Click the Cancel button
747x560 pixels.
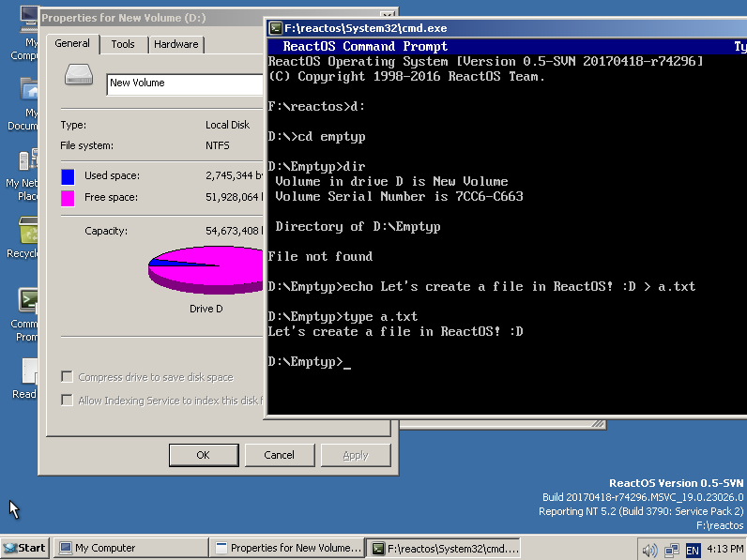[x=279, y=455]
